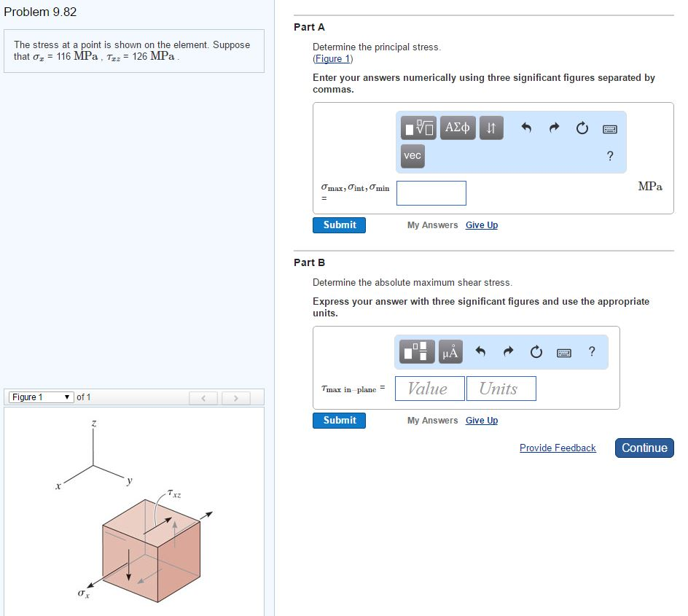
Task: Focus the Units field for Part B
Action: tap(501, 389)
